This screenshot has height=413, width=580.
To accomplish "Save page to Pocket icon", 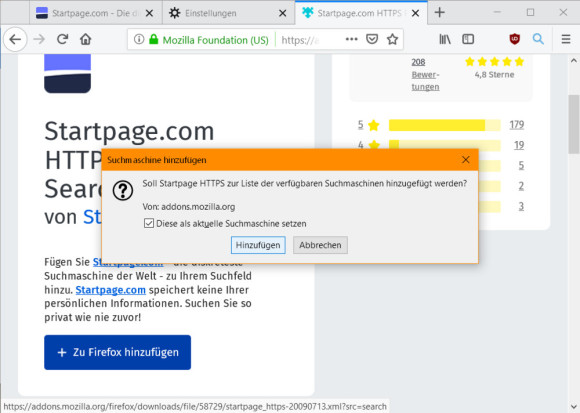I will 372,39.
